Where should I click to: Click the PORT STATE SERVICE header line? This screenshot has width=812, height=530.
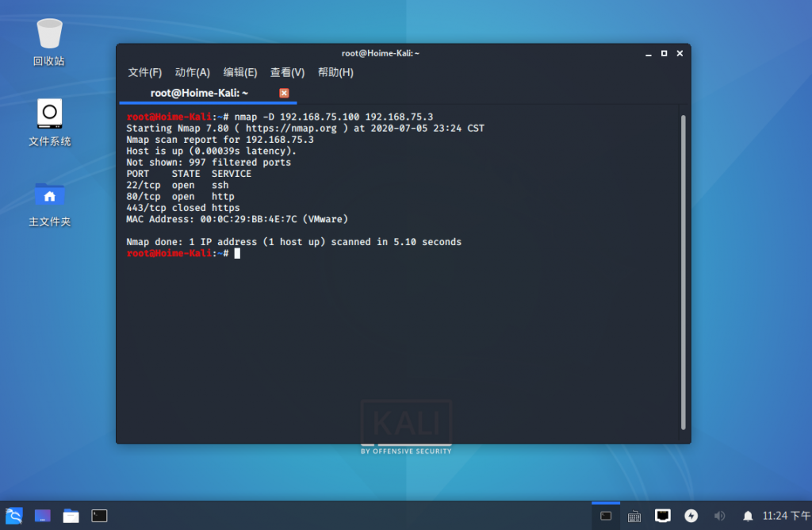[x=189, y=174]
